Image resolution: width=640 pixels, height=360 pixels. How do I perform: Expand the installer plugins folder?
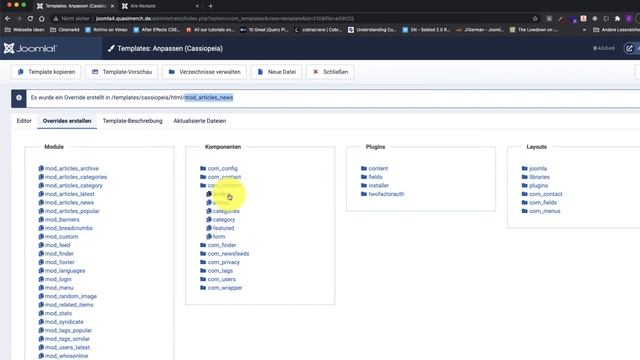click(375, 185)
